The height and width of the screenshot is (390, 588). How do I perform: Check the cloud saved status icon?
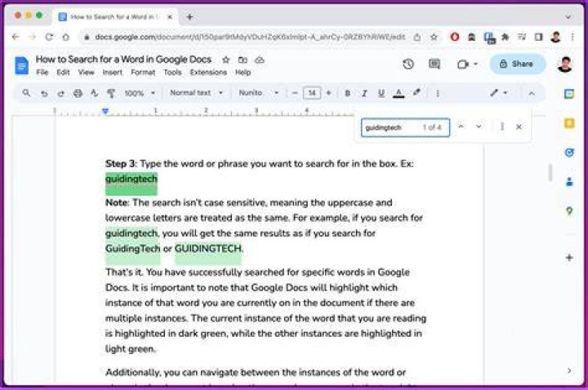point(260,60)
